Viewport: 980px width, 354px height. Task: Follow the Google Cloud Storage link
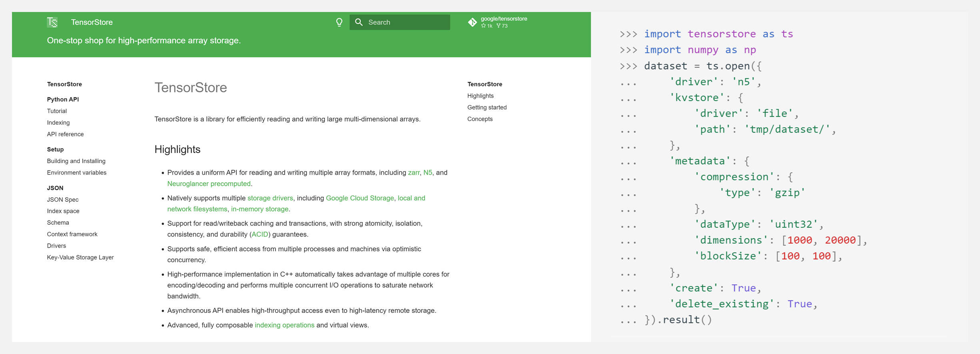(x=360, y=198)
